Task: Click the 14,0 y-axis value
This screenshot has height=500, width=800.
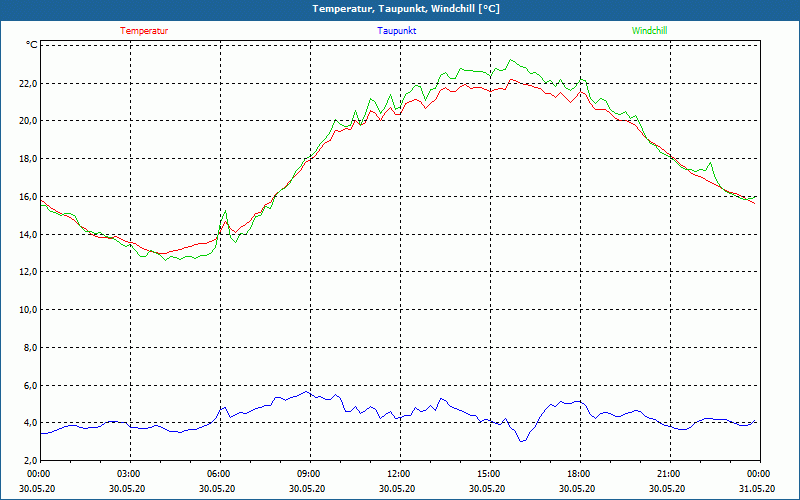Action: click(28, 234)
